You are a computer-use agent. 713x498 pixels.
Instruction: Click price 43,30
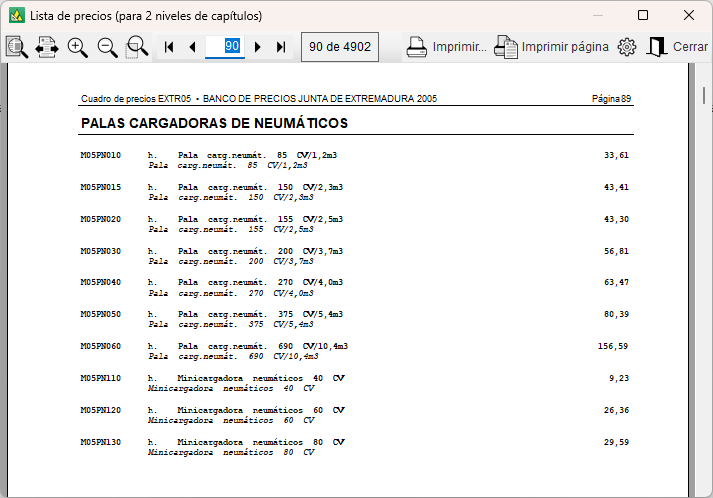616,219
